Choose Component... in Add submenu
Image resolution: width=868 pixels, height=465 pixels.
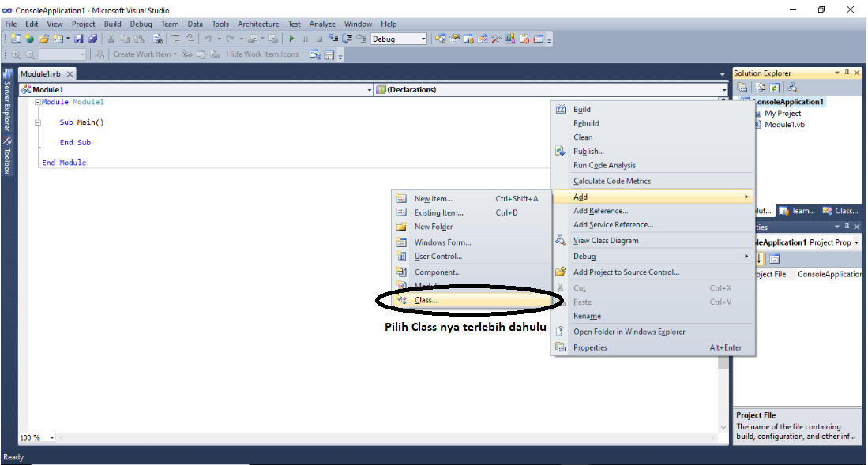click(472, 272)
